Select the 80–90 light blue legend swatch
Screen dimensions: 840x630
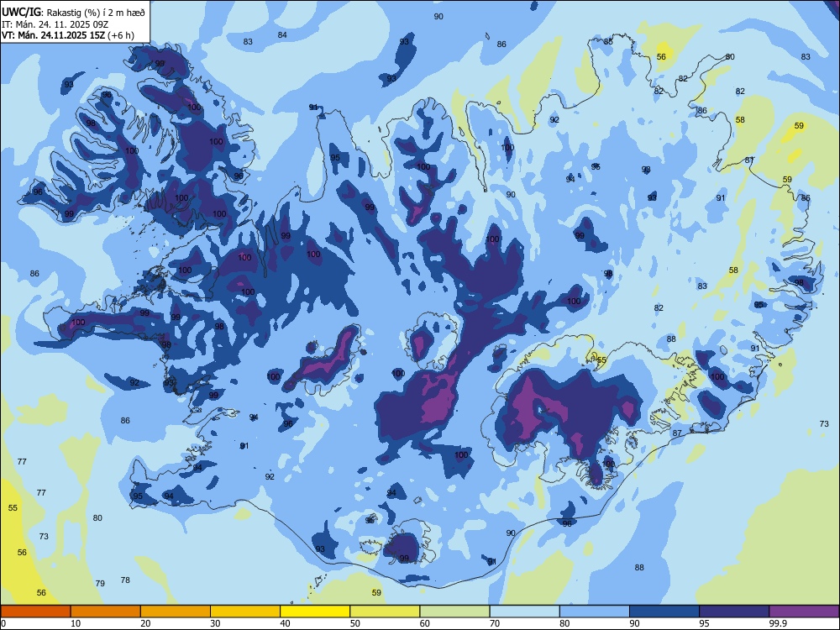click(x=595, y=612)
